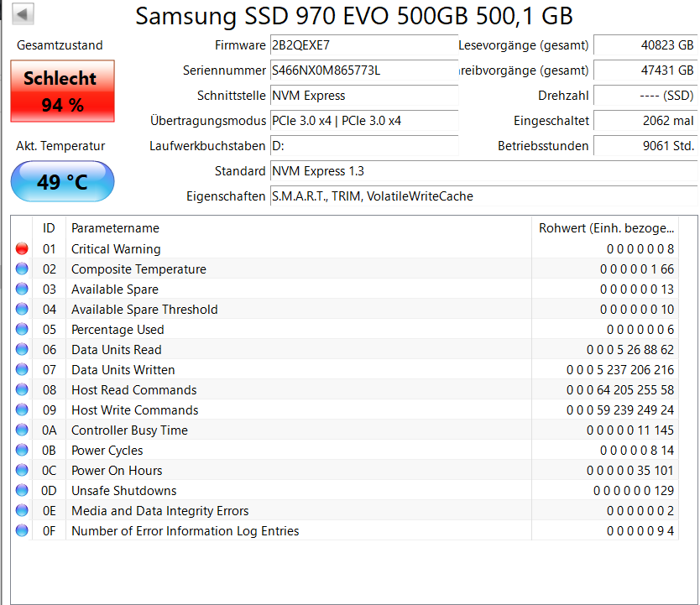Click the blue status dot for Power On Hours

(22, 470)
